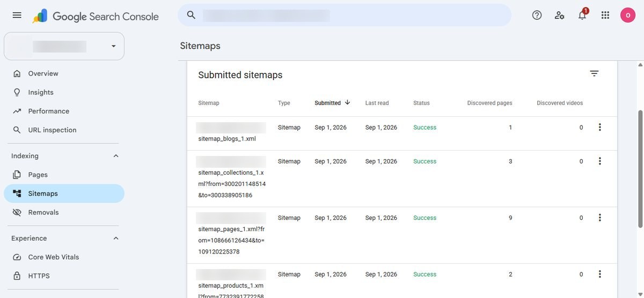Screen dimensions: 644x298
Task: Open more options for sitemap_products_1 row
Action: tap(600, 274)
